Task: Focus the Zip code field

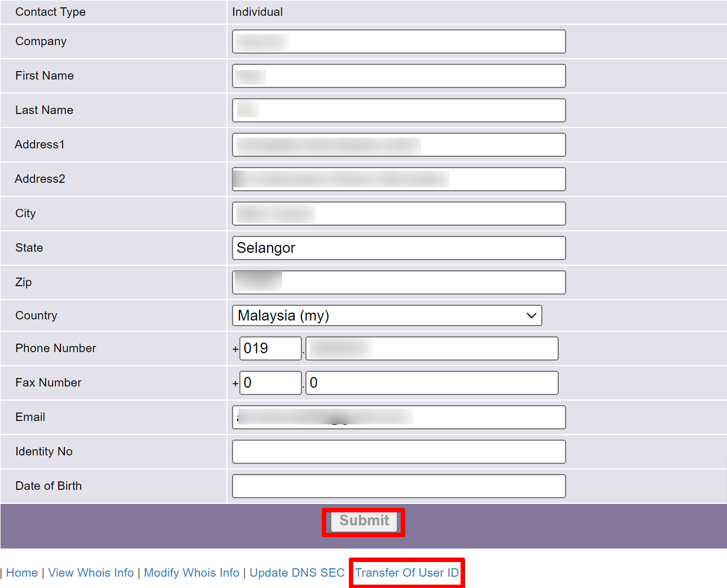Action: click(x=398, y=283)
